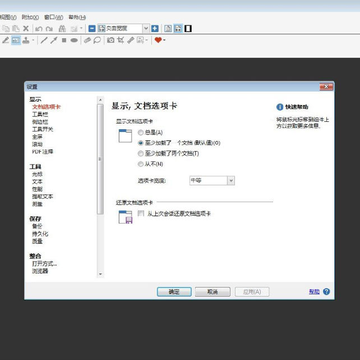Select the 从不(N) radio button
The image size is (360, 360).
141,164
